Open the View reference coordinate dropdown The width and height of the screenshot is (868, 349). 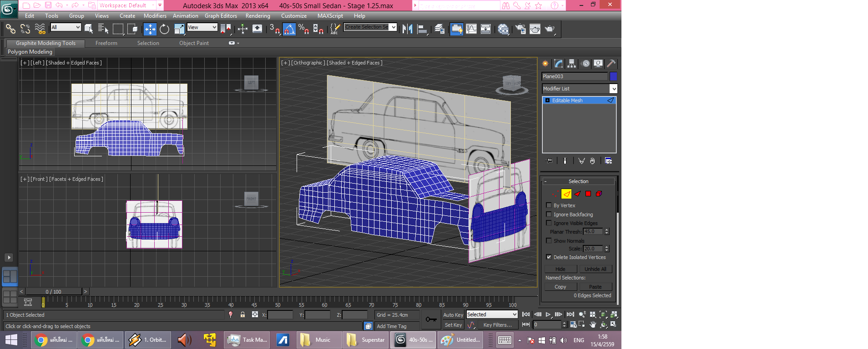[x=202, y=27]
